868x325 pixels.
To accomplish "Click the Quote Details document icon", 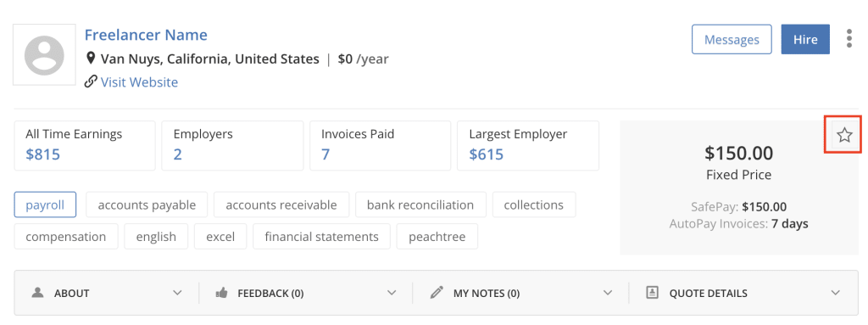I will 652,293.
